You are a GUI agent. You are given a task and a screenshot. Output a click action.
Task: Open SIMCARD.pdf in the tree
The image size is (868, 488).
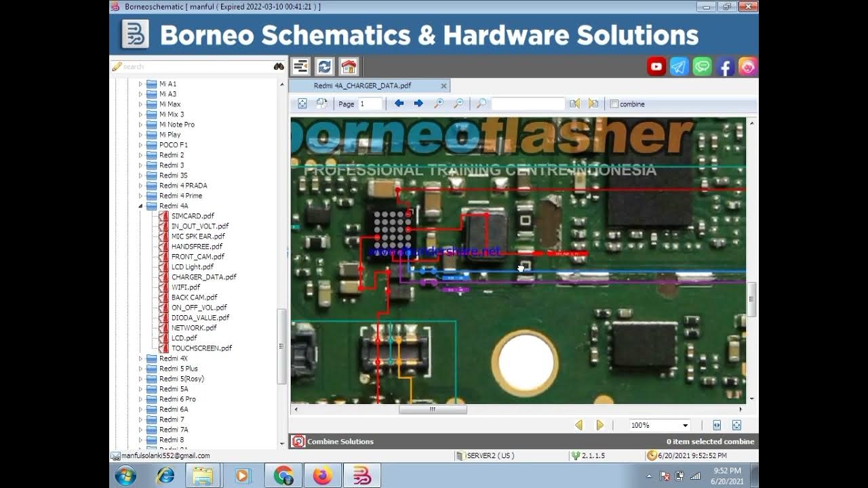(193, 216)
